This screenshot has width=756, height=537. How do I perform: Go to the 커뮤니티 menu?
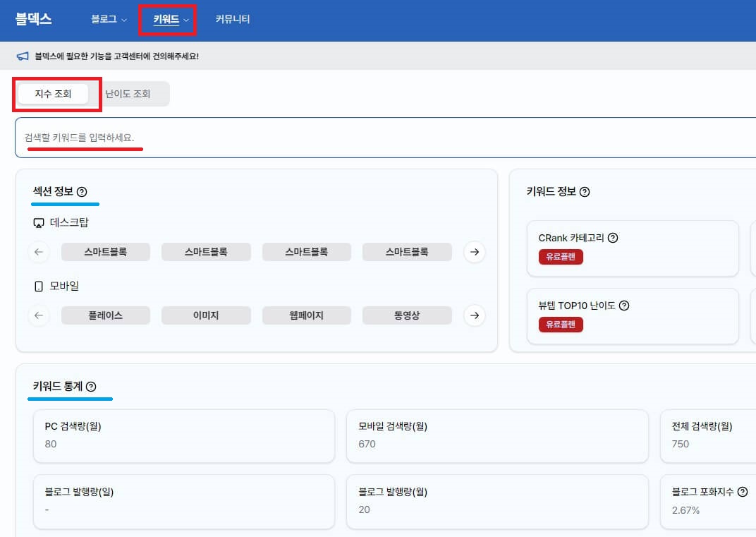click(233, 19)
